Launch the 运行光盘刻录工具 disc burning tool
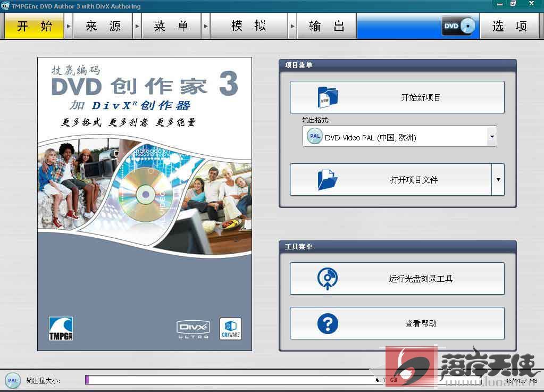Screen dimensions: 544x392 397,279
